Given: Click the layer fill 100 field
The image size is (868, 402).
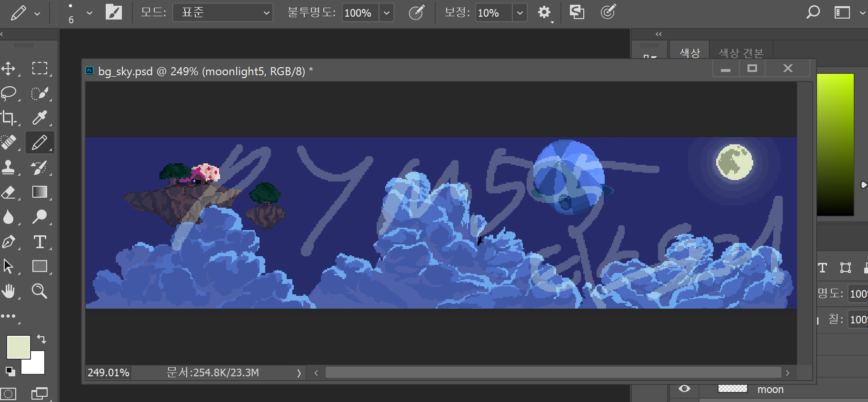Looking at the screenshot, I should point(858,320).
